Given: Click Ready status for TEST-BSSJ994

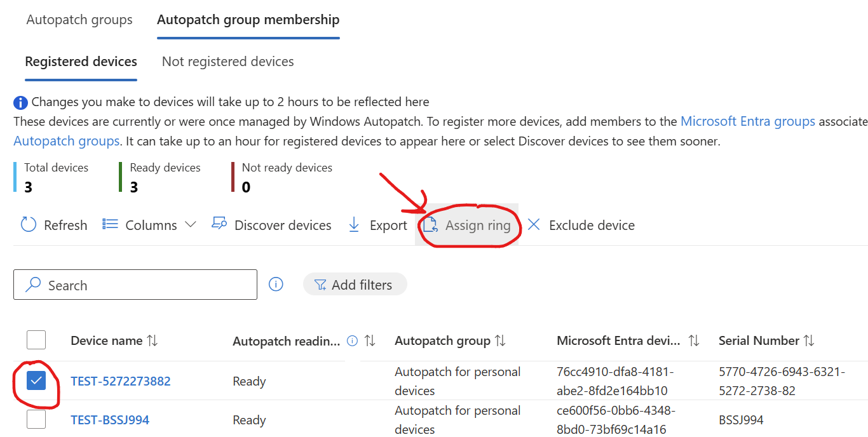Looking at the screenshot, I should [249, 420].
